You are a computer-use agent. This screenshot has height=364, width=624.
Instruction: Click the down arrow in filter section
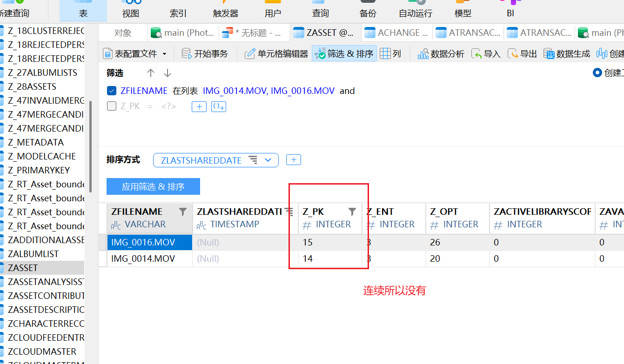tap(168, 73)
